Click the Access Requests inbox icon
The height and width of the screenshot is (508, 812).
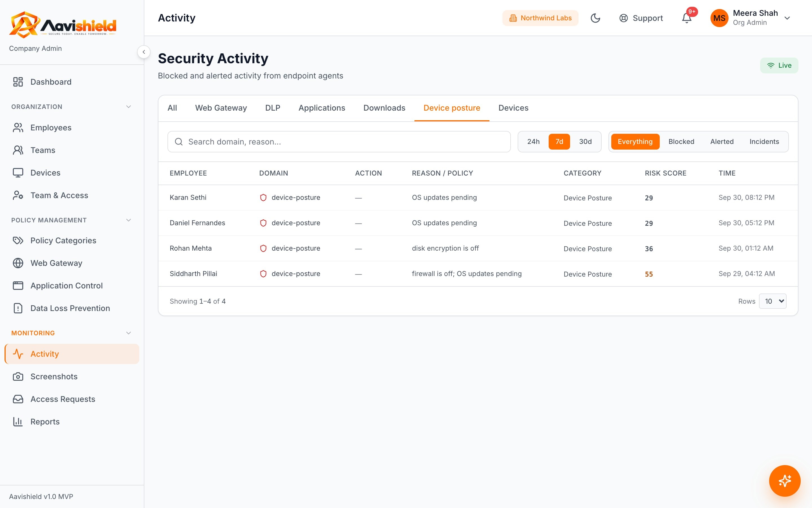pos(18,399)
